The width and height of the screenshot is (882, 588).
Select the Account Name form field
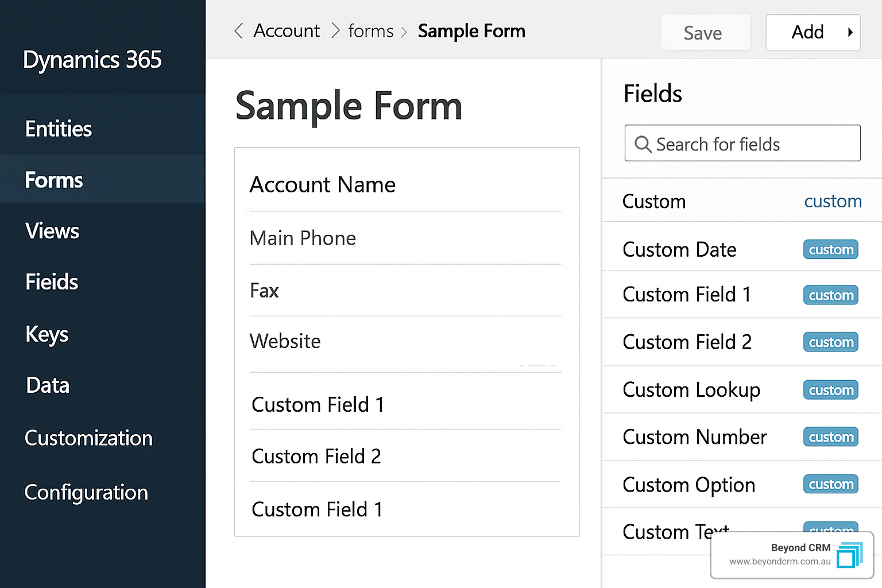(405, 185)
